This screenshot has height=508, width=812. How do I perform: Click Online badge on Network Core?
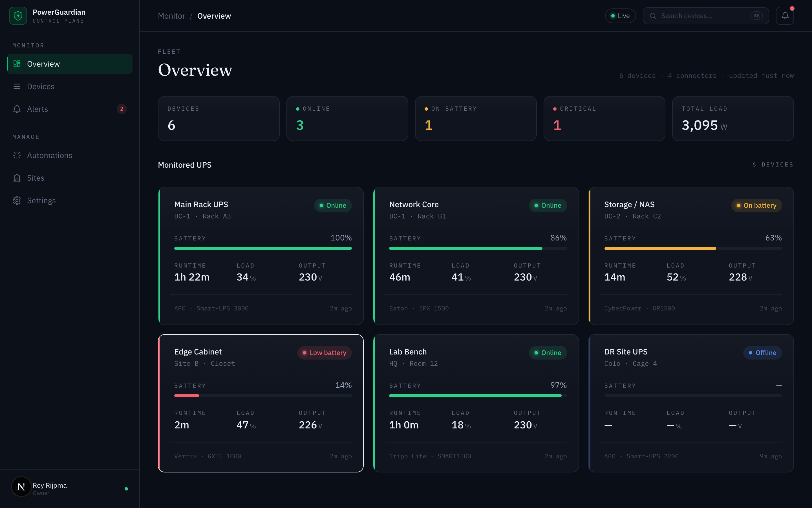548,205
